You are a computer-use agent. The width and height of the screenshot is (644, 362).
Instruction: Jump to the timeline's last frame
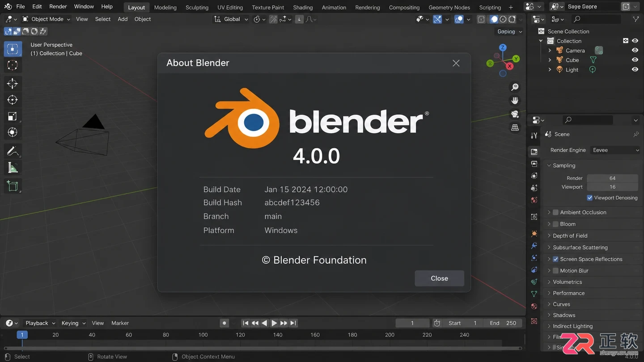pos(293,323)
